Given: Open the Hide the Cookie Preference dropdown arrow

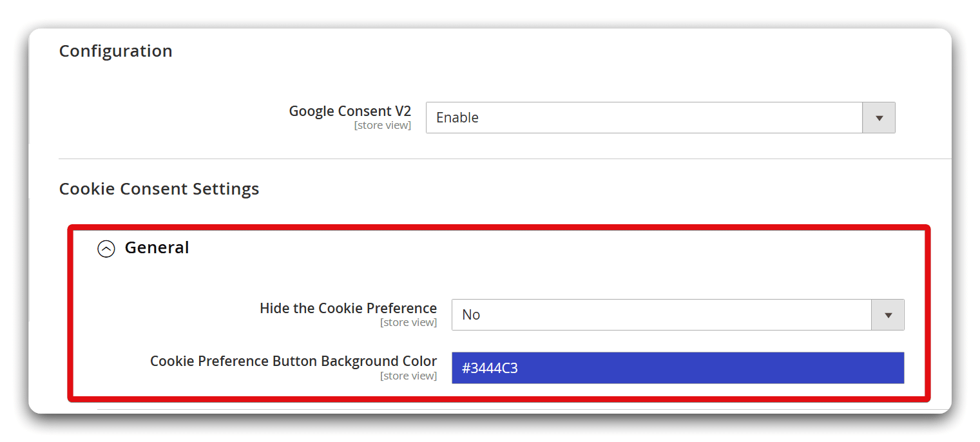Looking at the screenshot, I should tap(888, 314).
